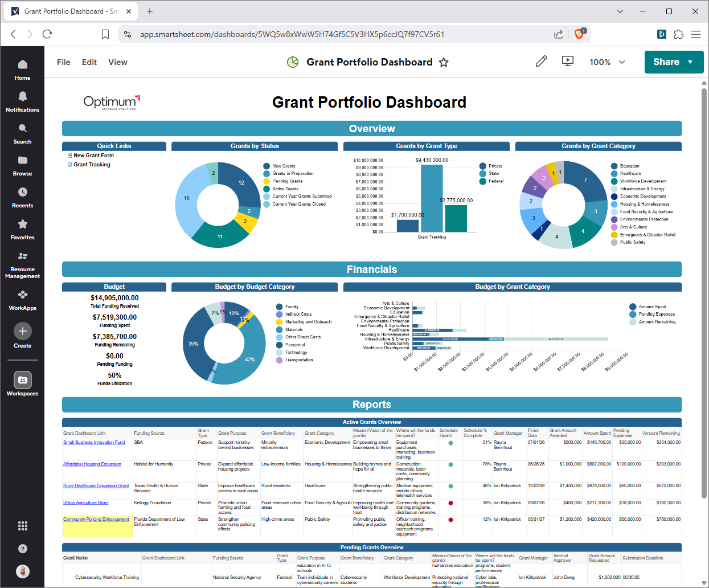Click the Create plus icon
Image resolution: width=709 pixels, height=588 pixels.
coord(22,331)
